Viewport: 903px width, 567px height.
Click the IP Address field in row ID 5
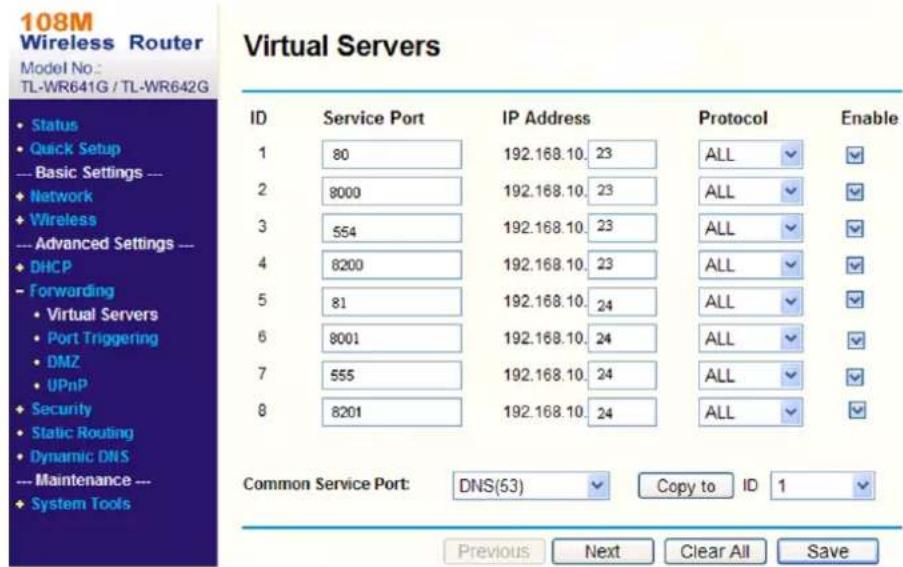click(x=622, y=302)
